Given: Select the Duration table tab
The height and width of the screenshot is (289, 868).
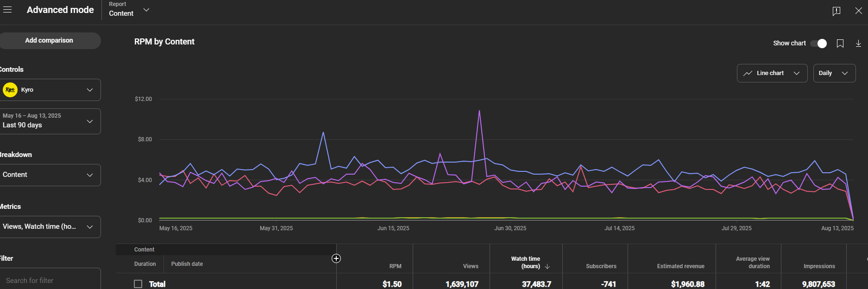Looking at the screenshot, I should 145,264.
